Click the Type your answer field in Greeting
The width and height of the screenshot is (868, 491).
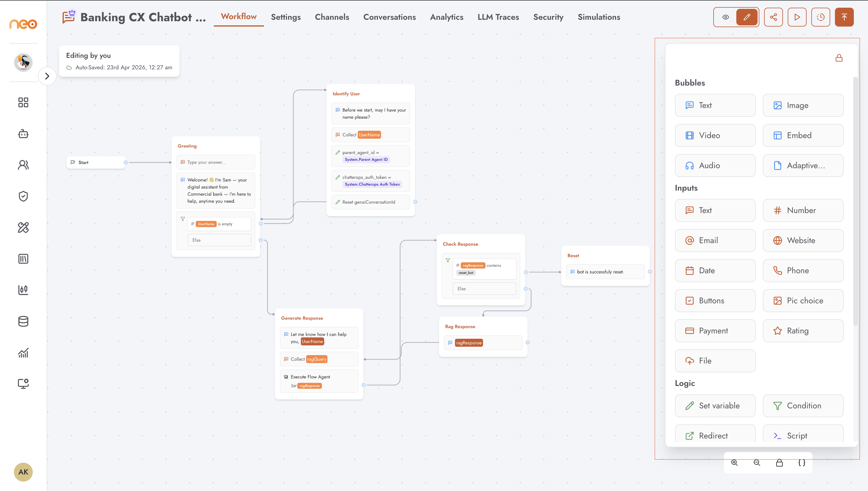coord(216,162)
